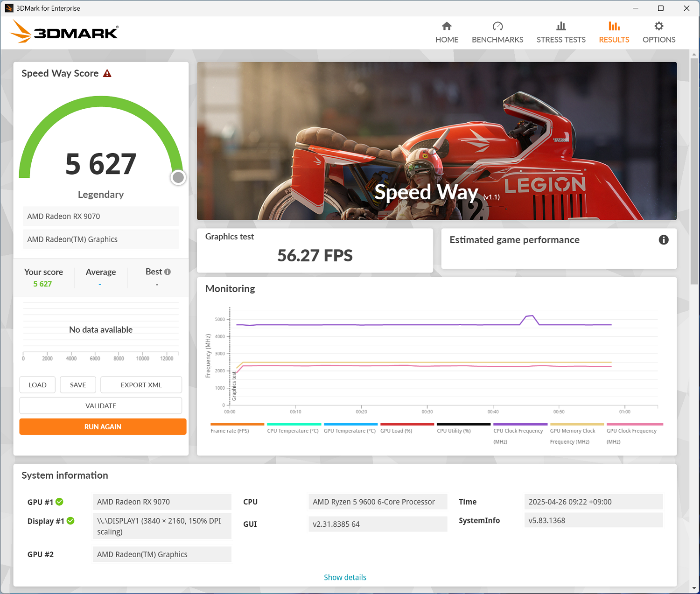Click the LOAD button
The height and width of the screenshot is (594, 700).
tap(37, 385)
